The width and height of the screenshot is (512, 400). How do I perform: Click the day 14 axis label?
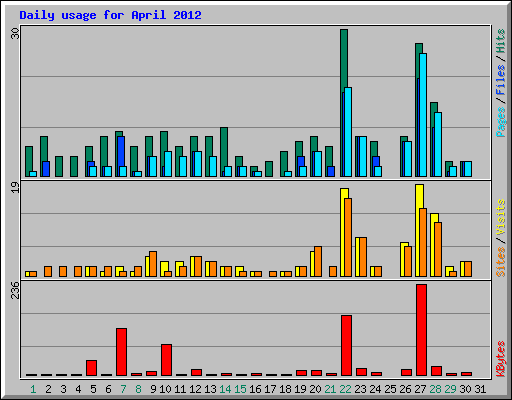click(x=225, y=389)
